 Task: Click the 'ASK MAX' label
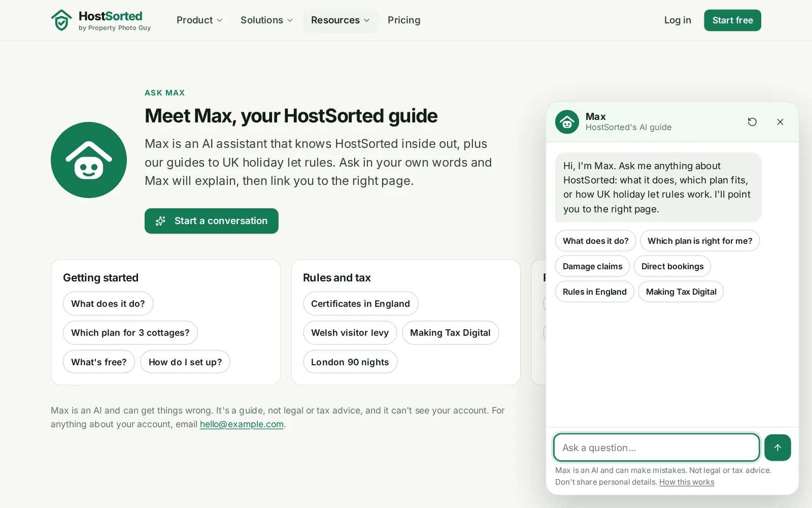point(165,93)
